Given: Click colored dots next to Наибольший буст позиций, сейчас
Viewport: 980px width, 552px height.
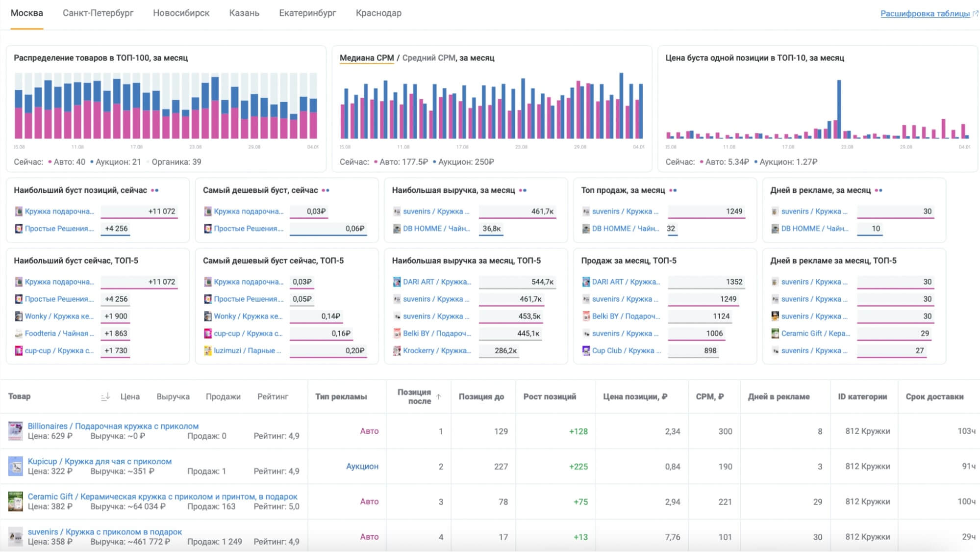Looking at the screenshot, I should 155,190.
